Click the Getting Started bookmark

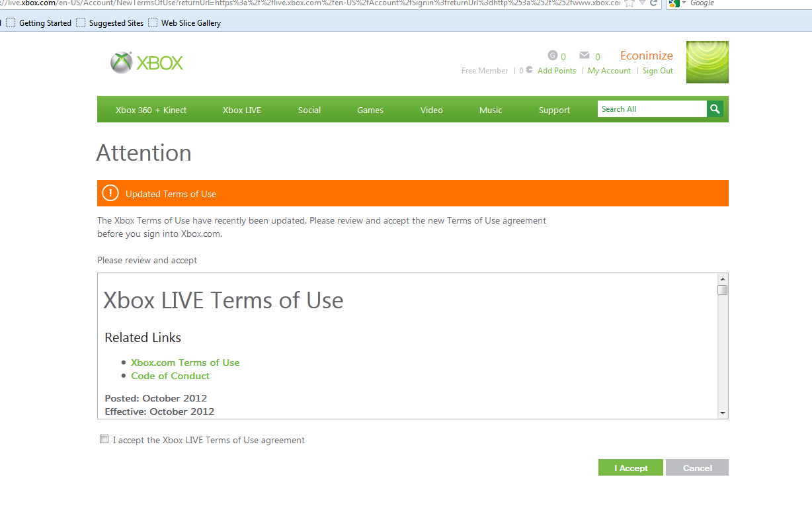[39, 22]
